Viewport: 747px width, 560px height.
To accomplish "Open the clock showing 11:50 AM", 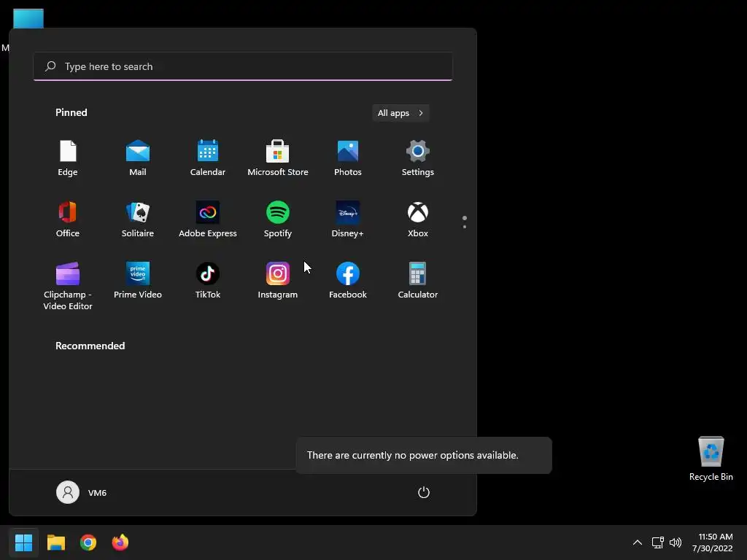I will (x=712, y=542).
